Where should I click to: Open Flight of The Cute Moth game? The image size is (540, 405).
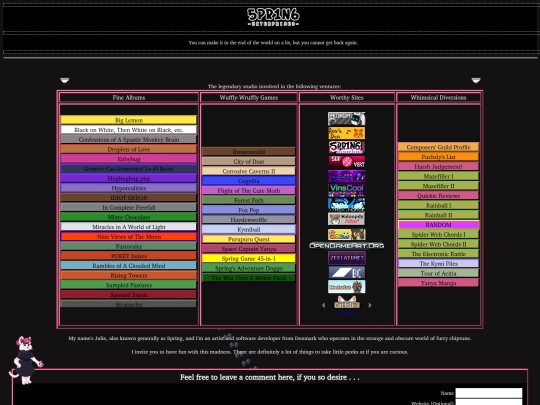(249, 190)
